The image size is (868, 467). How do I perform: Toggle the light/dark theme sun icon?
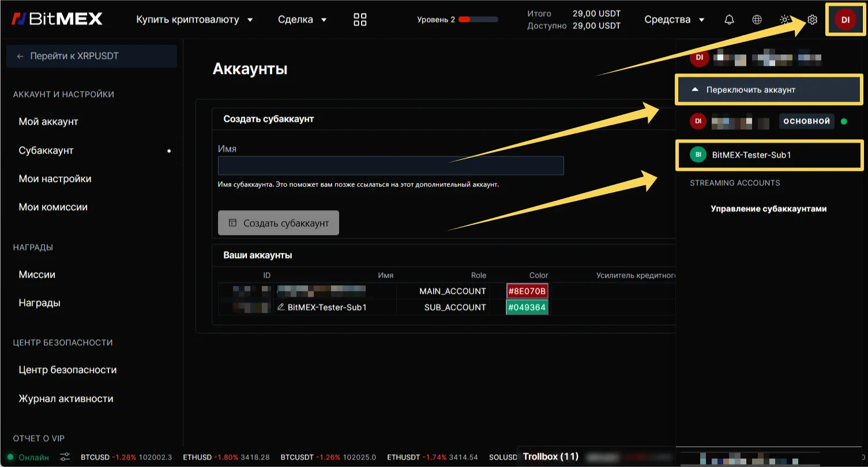(784, 20)
